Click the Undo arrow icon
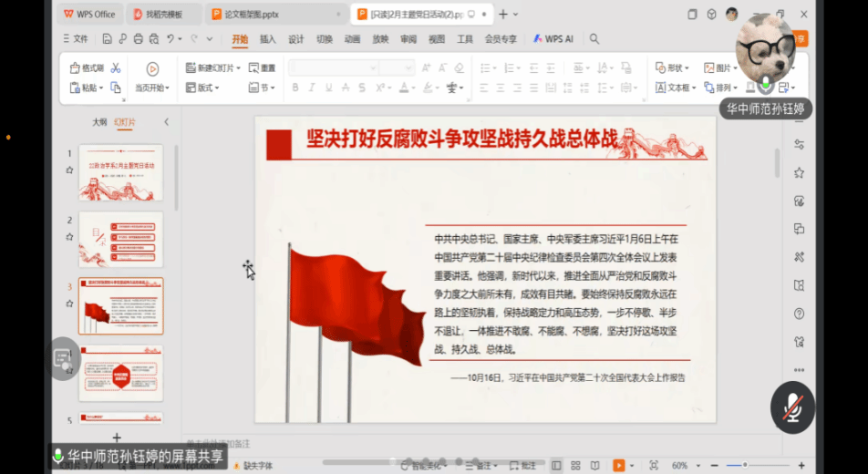The height and width of the screenshot is (474, 868). coord(171,39)
